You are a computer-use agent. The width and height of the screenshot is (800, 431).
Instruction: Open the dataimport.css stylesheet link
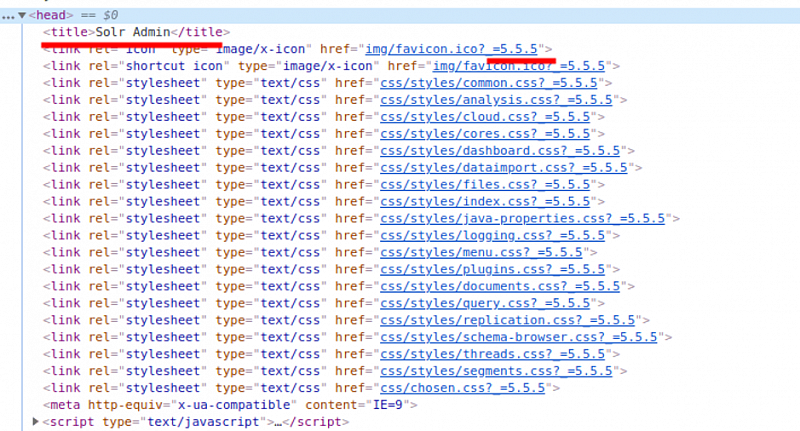504,167
